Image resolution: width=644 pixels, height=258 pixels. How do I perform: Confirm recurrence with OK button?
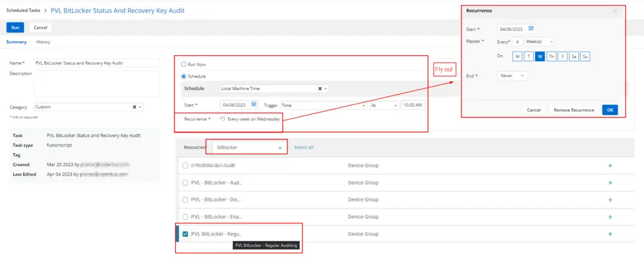point(610,110)
